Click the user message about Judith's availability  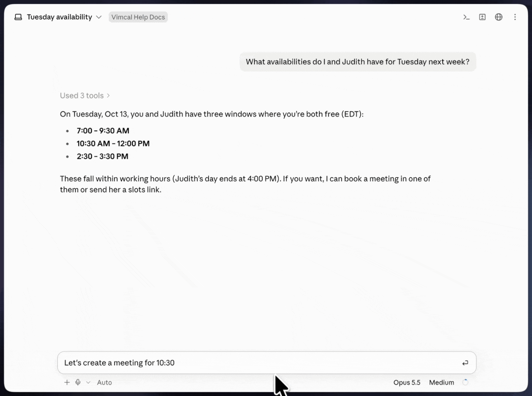pyautogui.click(x=358, y=62)
